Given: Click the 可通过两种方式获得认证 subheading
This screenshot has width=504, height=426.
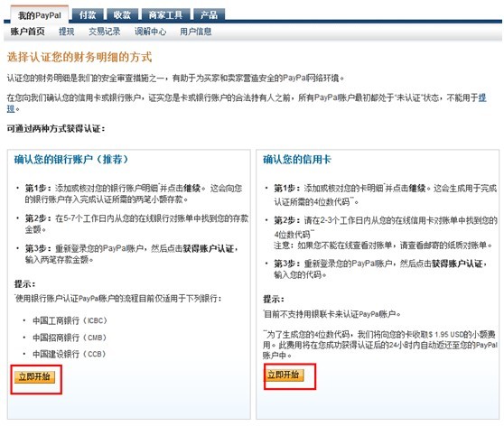Looking at the screenshot, I should tap(56, 129).
